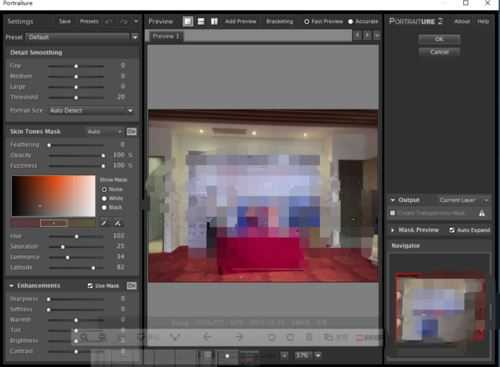
Task: Select single preview layout icon
Action: click(188, 21)
